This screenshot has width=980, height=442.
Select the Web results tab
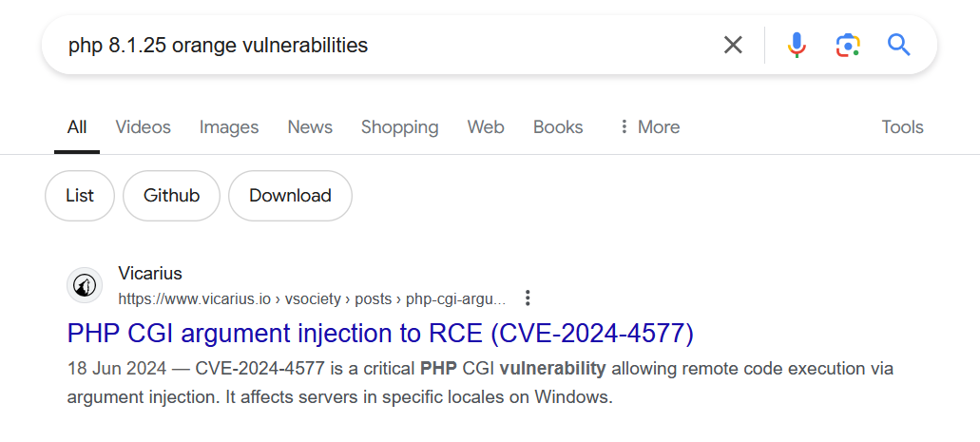(486, 127)
